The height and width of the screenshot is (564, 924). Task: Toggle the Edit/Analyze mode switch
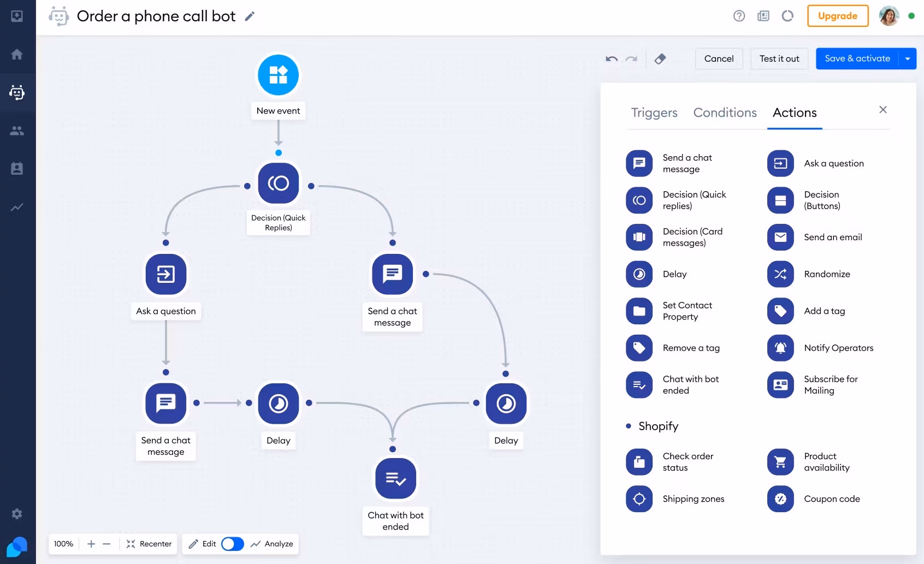point(233,544)
